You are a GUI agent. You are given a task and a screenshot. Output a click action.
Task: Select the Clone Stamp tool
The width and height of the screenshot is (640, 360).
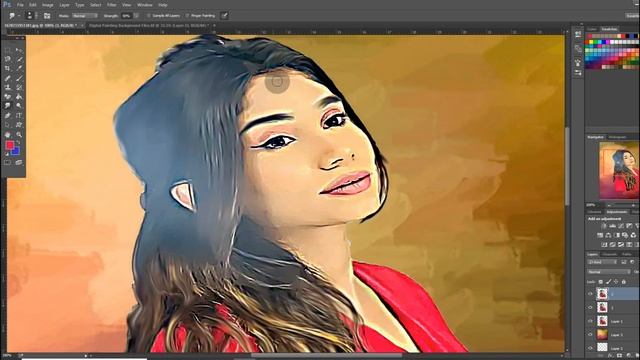[8, 87]
